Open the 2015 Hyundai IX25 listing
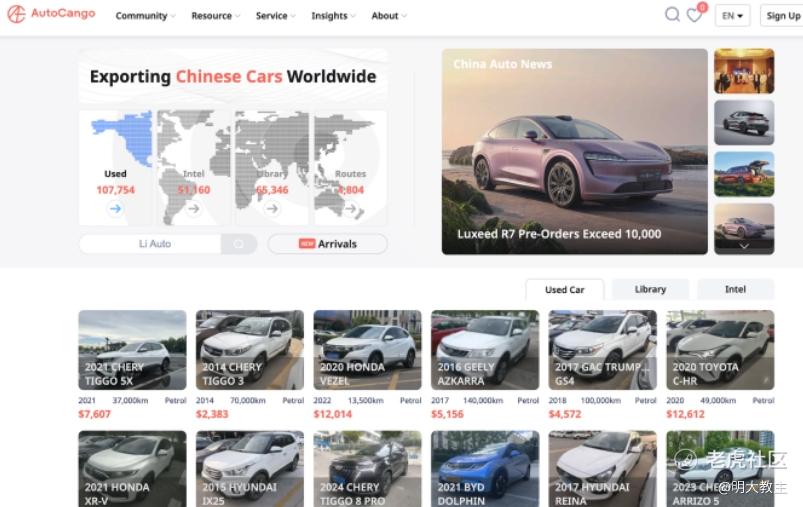 click(250, 469)
